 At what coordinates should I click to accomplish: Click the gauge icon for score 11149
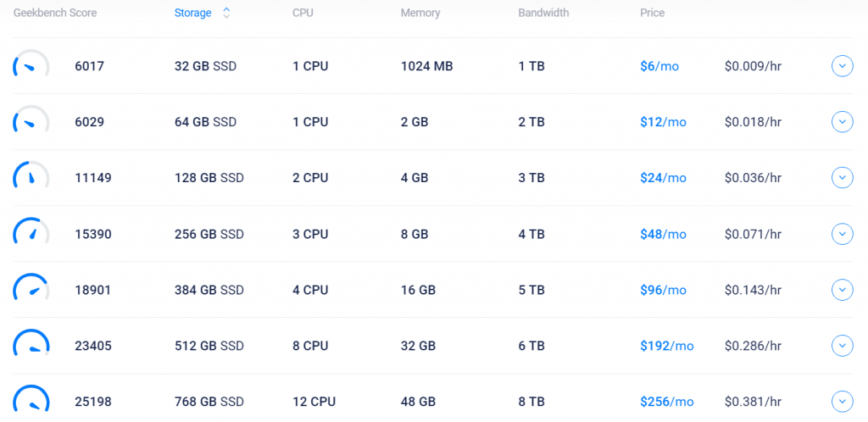coord(31,178)
